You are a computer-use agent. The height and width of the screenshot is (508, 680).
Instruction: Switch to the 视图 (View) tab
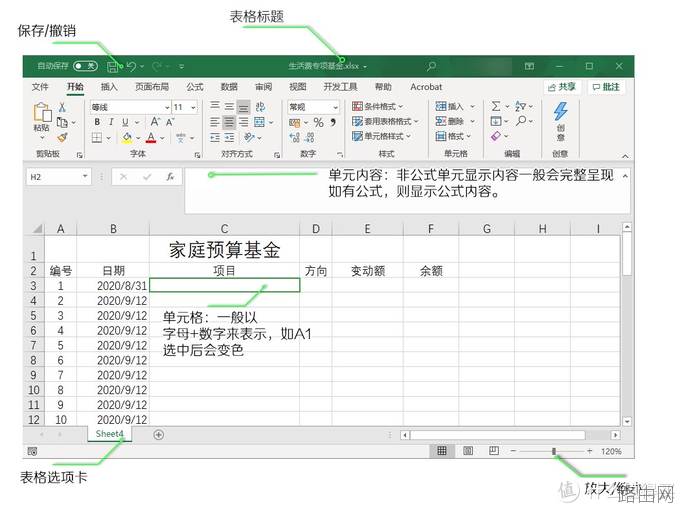(x=298, y=87)
